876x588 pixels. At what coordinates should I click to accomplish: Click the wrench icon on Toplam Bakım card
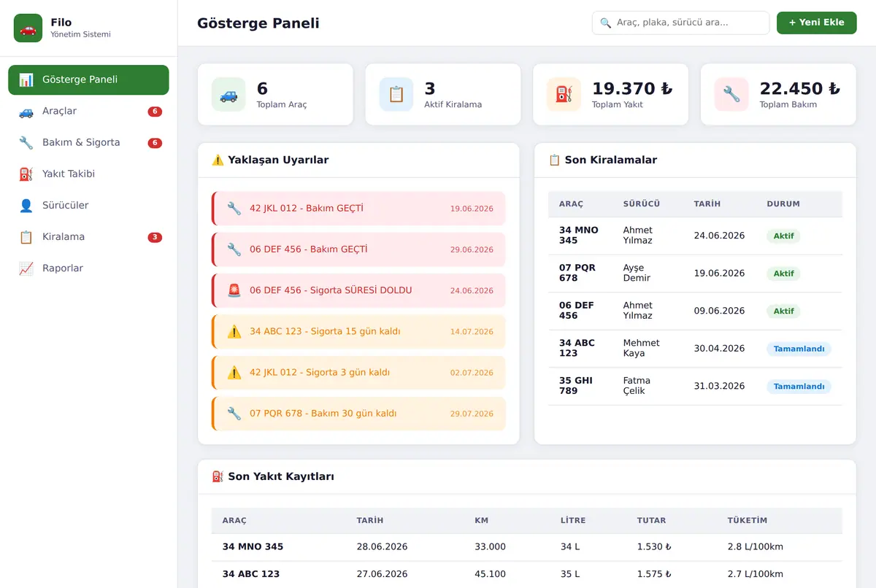[731, 94]
